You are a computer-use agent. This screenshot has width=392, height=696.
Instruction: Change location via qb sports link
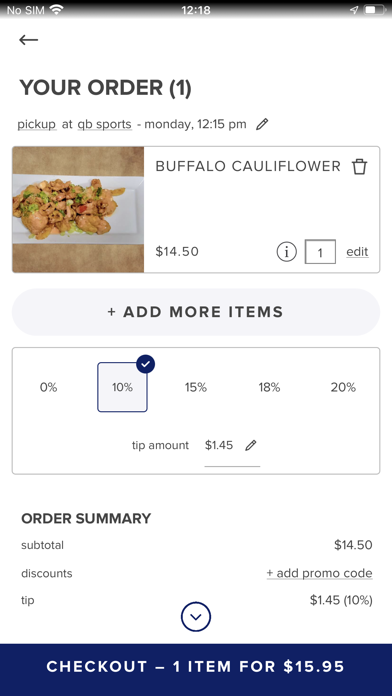click(104, 124)
